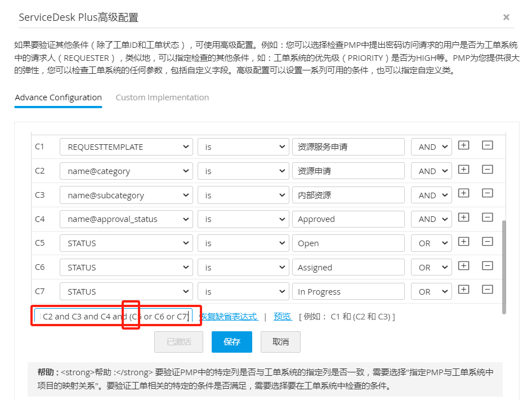Screen dimensions: 532x400
Task: Open the name@category field dropdown in C2
Action: (x=126, y=171)
